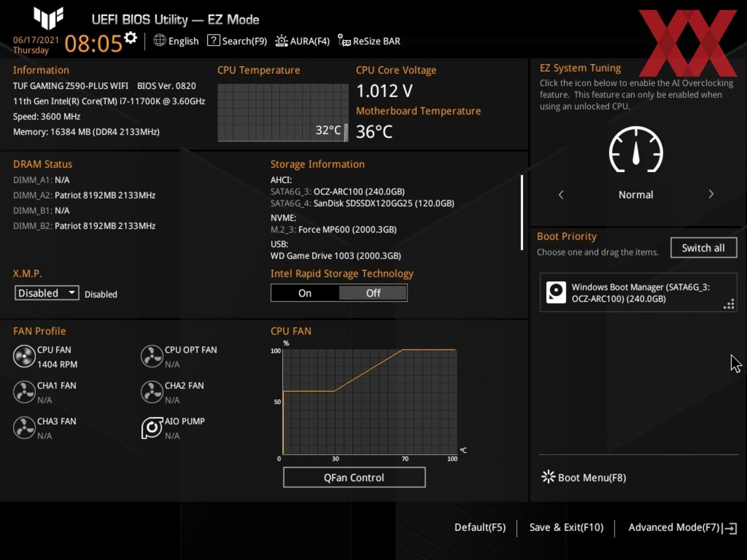The height and width of the screenshot is (560, 747).
Task: Open ReSize BAR menu item
Action: pyautogui.click(x=376, y=41)
